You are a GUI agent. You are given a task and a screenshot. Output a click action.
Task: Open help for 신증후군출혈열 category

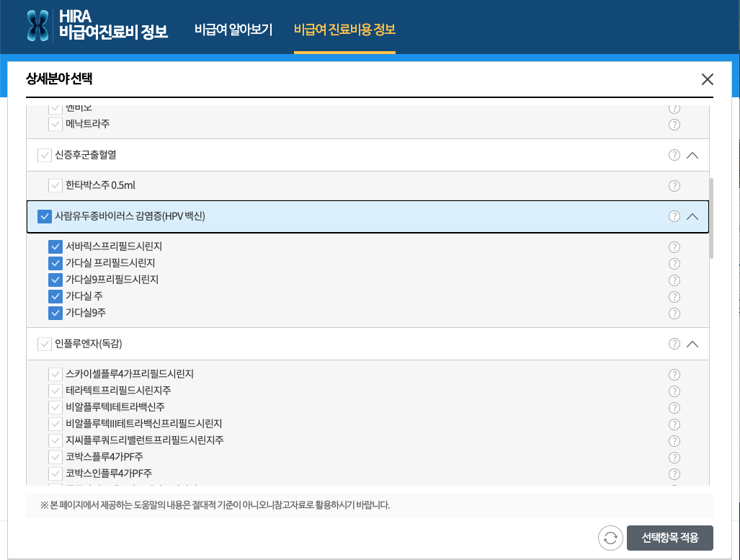[674, 154]
